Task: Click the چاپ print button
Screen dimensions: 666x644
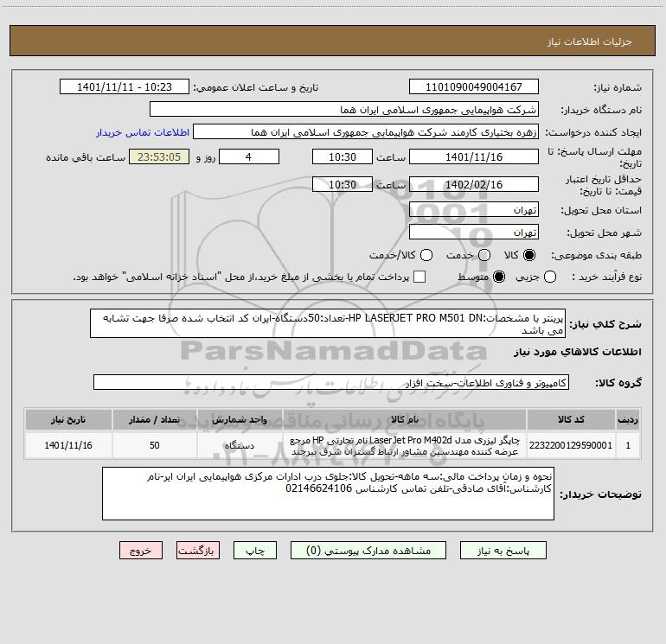Action: (x=255, y=551)
